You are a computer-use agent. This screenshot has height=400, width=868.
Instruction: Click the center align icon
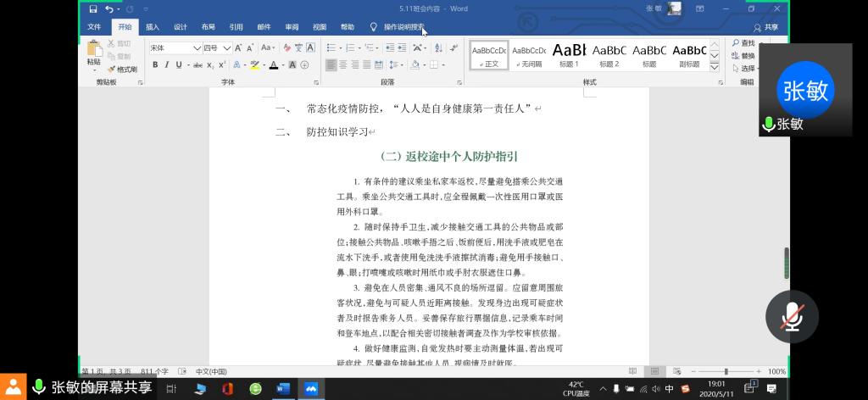pyautogui.click(x=343, y=64)
